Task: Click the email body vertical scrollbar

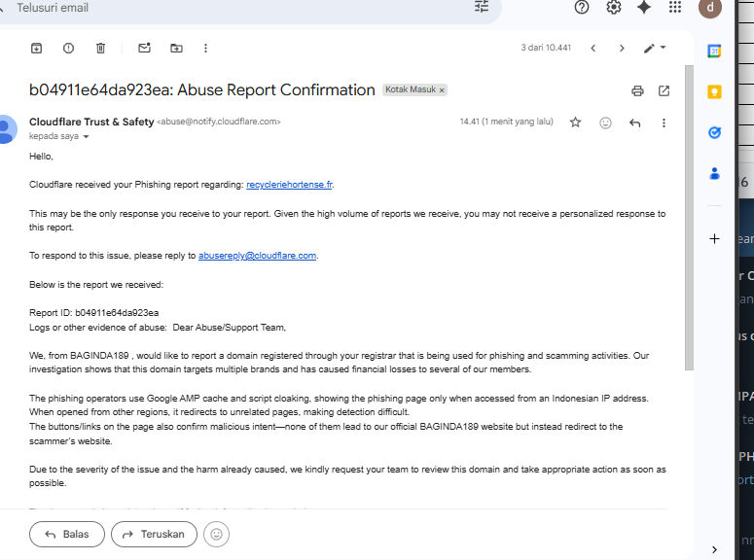Action: pos(689,217)
